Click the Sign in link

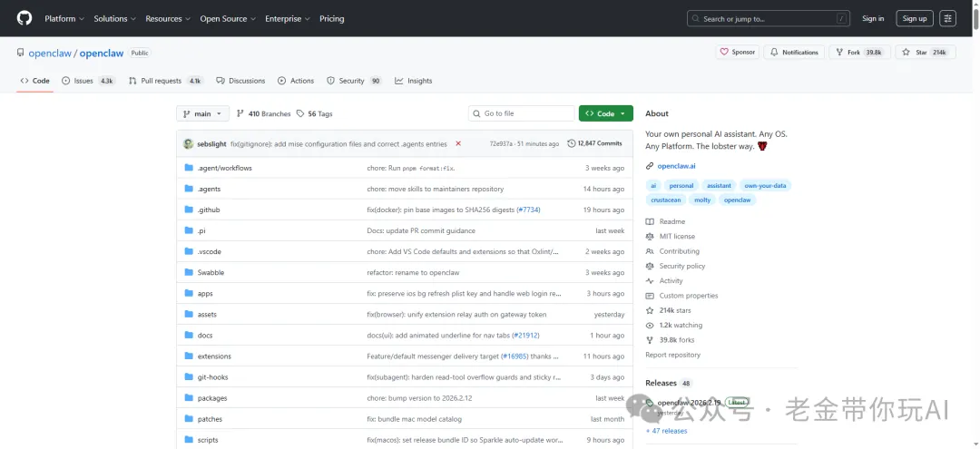873,19
